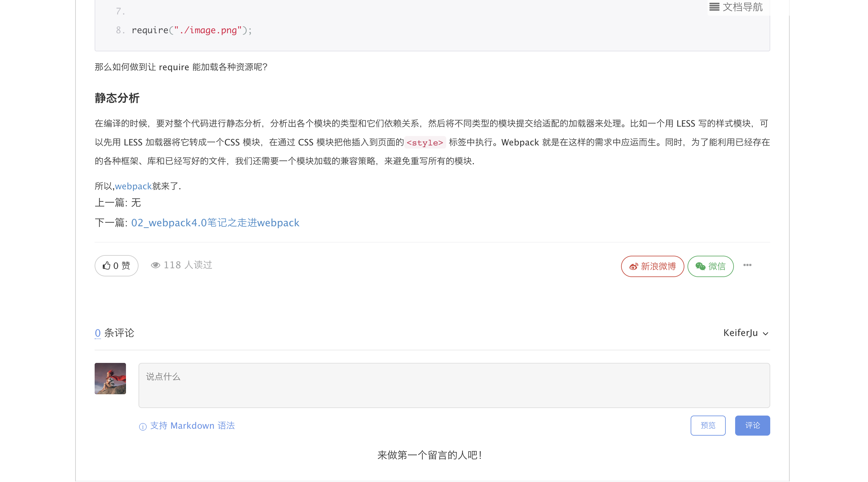The height and width of the screenshot is (482, 868).
Task: Open the 文档导航 document navigation panel
Action: coord(742,7)
